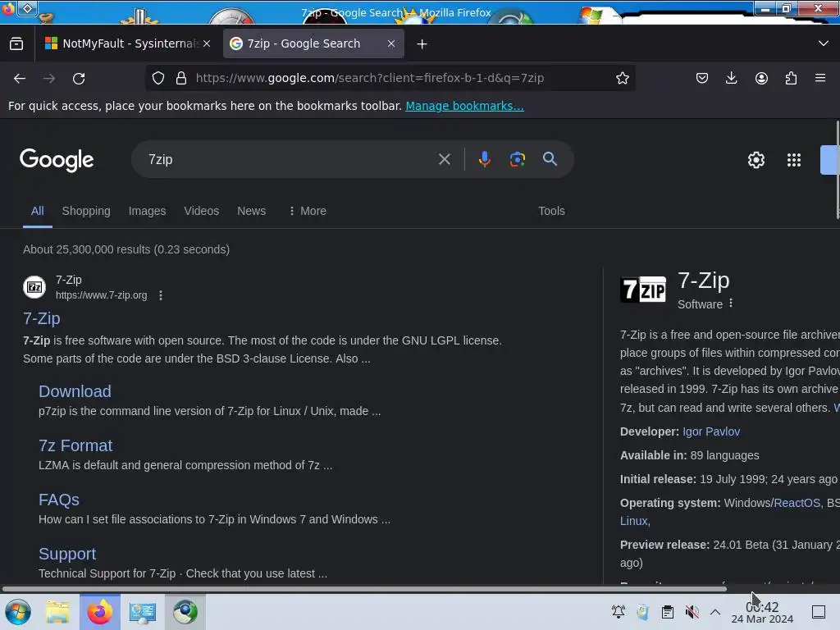
Task: Open taskbar clock and date
Action: tap(762, 613)
